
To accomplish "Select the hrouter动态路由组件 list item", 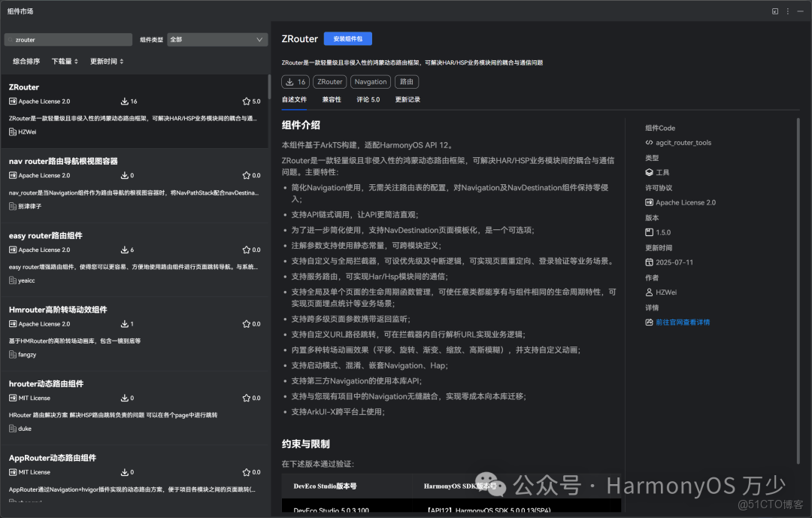I will point(135,406).
